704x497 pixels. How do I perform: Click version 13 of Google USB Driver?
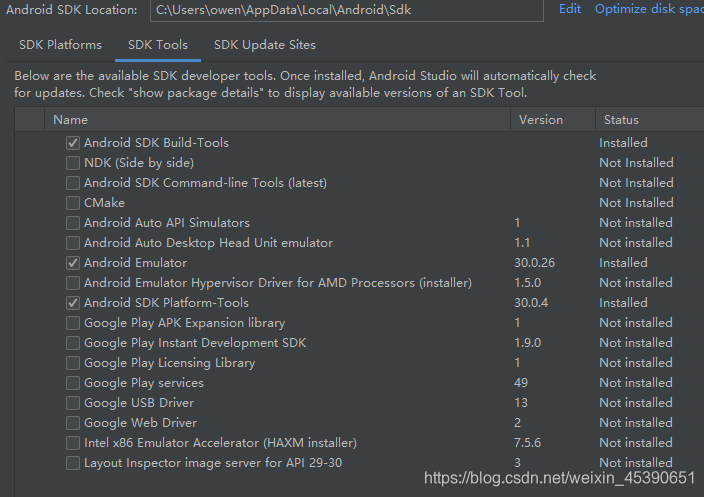click(521, 403)
